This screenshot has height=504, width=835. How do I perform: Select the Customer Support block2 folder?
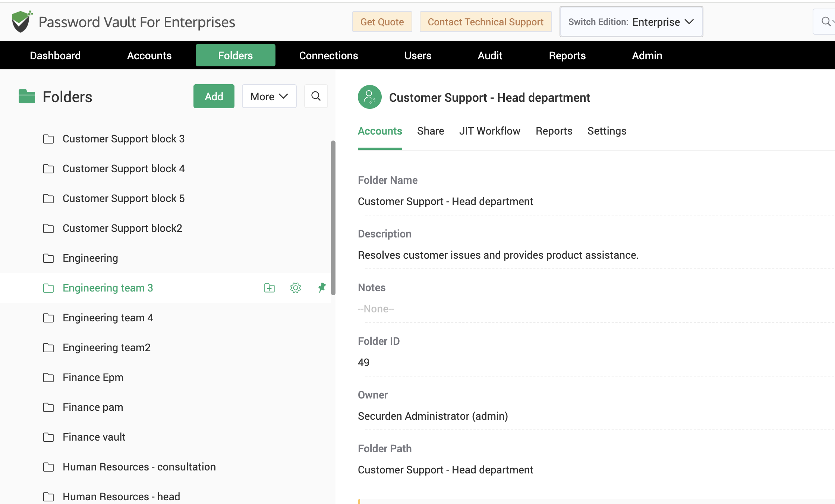[122, 228]
